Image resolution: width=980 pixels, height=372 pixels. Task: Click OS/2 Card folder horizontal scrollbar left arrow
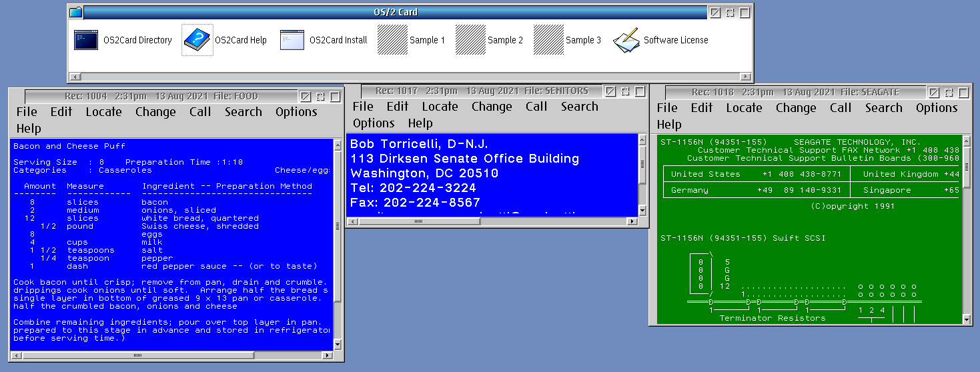[74, 77]
